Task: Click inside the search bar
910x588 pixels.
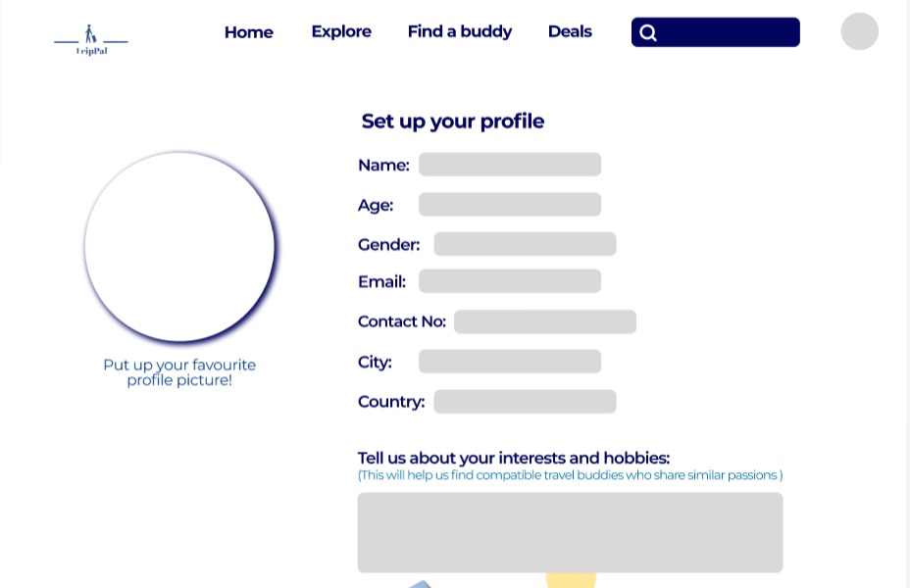Action: (x=726, y=32)
